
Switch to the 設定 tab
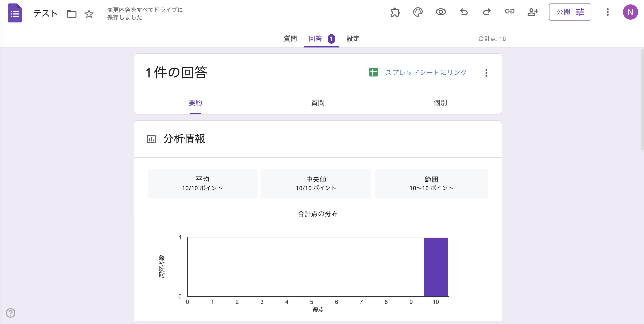point(353,39)
